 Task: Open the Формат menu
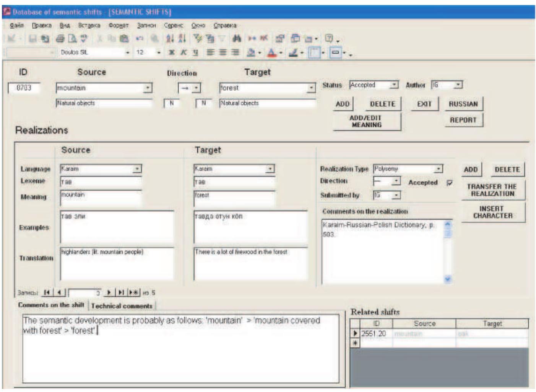(x=119, y=26)
